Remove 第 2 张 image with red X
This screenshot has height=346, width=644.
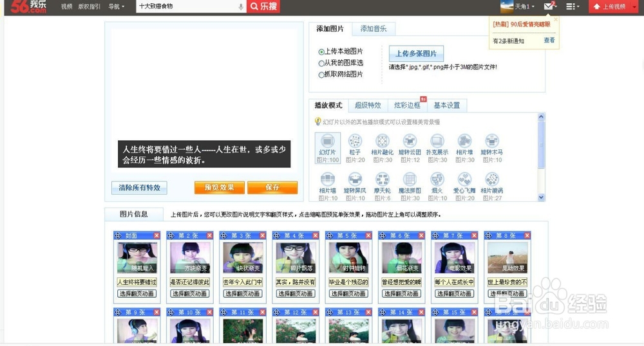click(209, 235)
